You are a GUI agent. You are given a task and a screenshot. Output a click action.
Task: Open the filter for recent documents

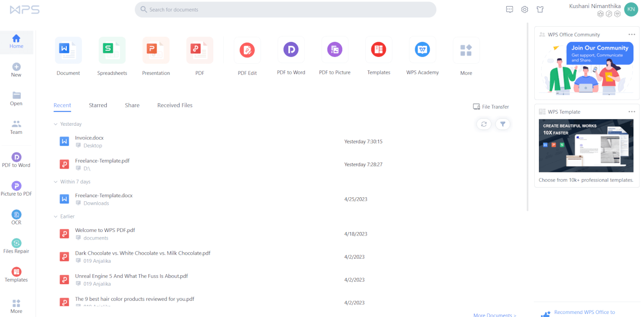coord(503,124)
